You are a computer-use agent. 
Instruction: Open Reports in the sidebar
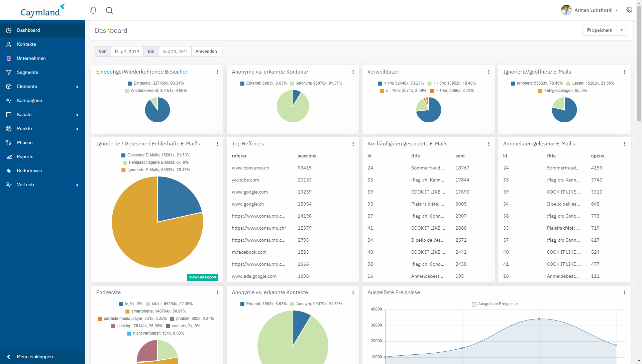(25, 157)
